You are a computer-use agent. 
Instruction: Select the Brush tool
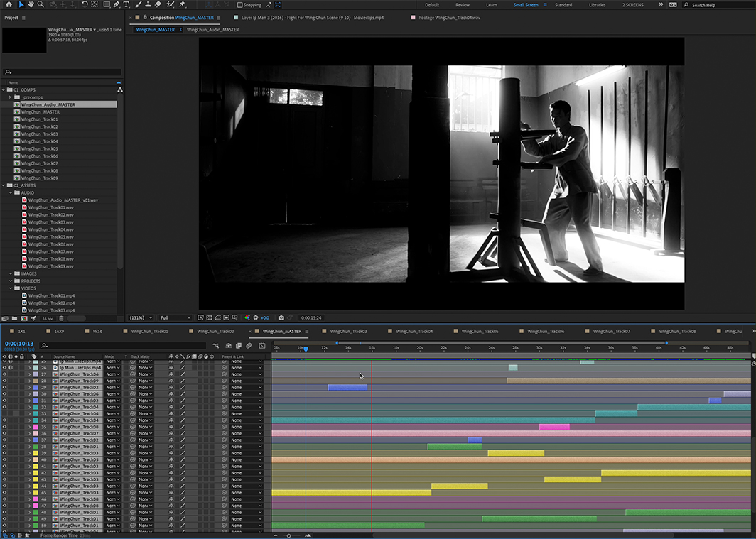click(139, 4)
